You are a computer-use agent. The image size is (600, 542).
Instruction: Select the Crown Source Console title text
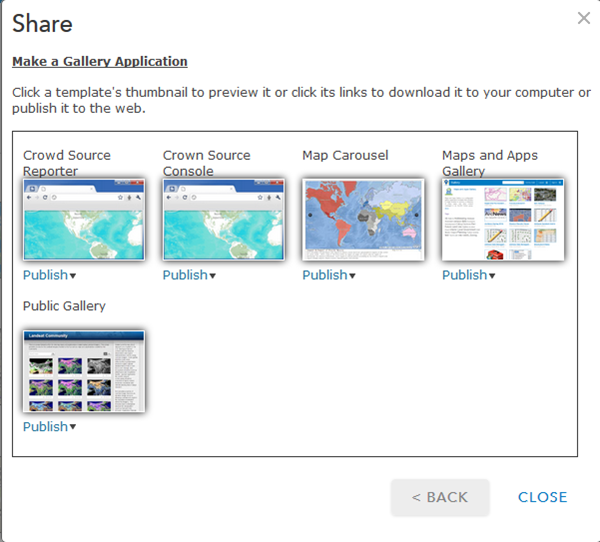(x=207, y=162)
